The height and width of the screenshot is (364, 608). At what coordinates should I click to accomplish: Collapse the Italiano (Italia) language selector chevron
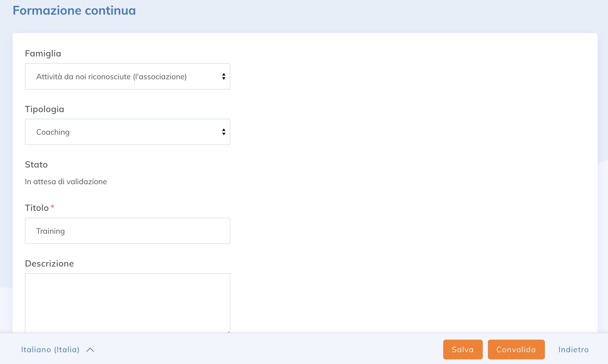click(x=90, y=349)
